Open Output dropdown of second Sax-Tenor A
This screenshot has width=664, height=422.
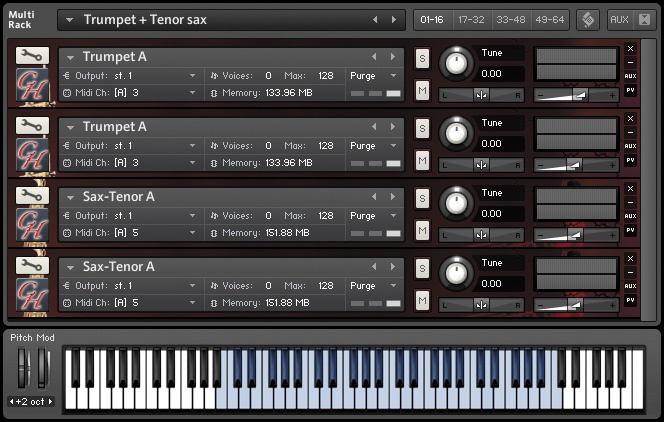pyautogui.click(x=192, y=286)
